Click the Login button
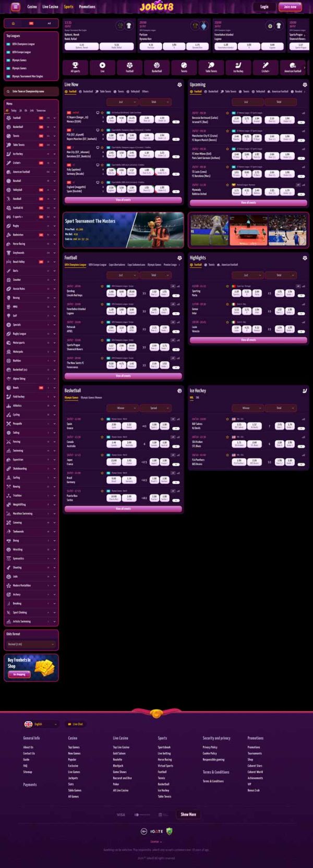Viewport: 313px width, 868px height. [264, 7]
